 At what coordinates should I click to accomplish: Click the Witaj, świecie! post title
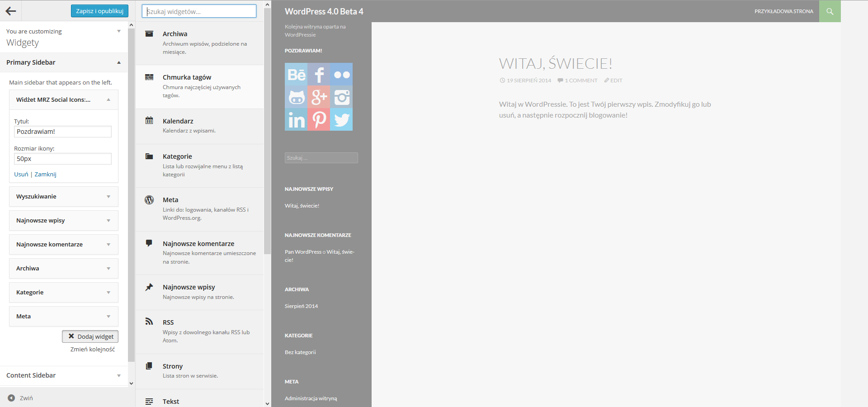(x=556, y=63)
